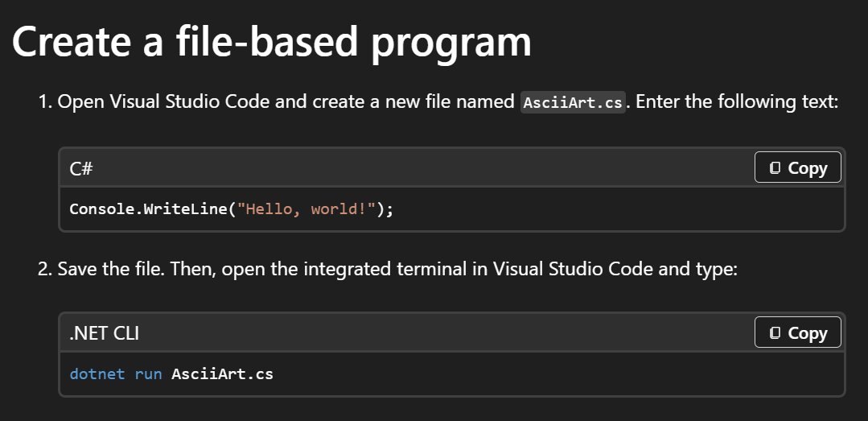Image resolution: width=868 pixels, height=421 pixels.
Task: Click the step 2 'Save the file' instruction
Action: [397, 269]
